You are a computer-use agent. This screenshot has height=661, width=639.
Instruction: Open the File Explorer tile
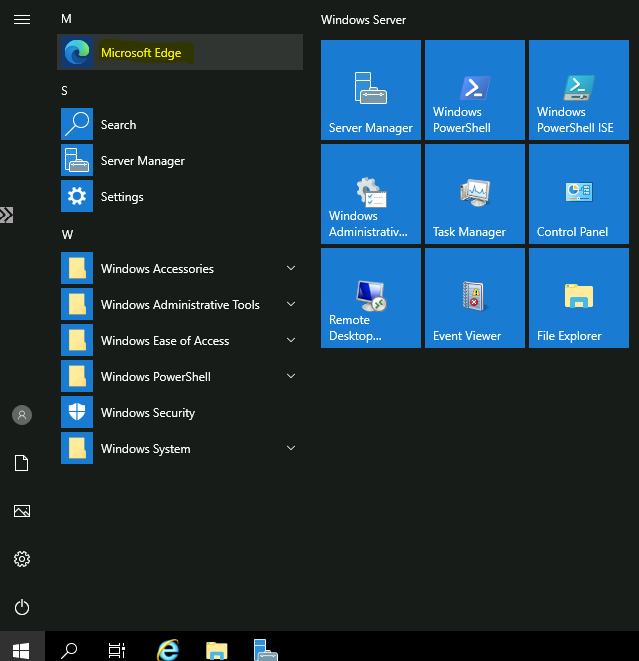click(x=579, y=298)
